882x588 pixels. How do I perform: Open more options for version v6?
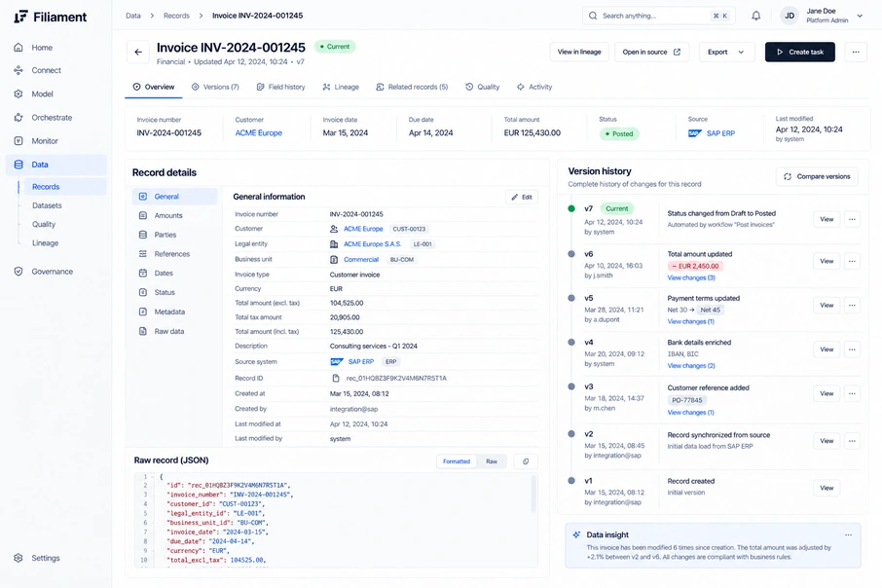pyautogui.click(x=852, y=261)
